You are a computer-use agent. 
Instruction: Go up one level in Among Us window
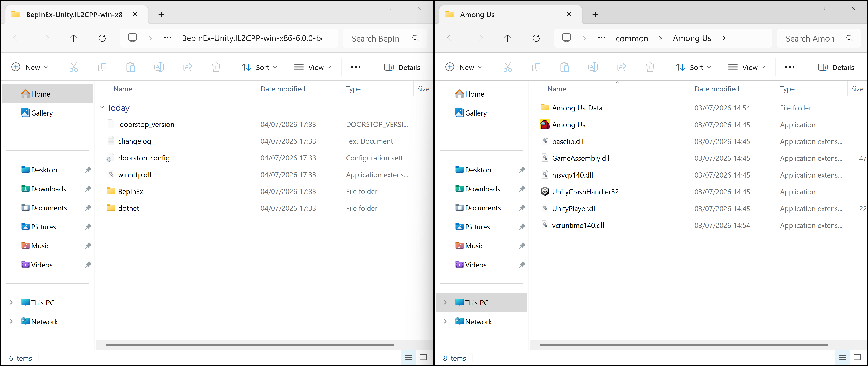[507, 38]
